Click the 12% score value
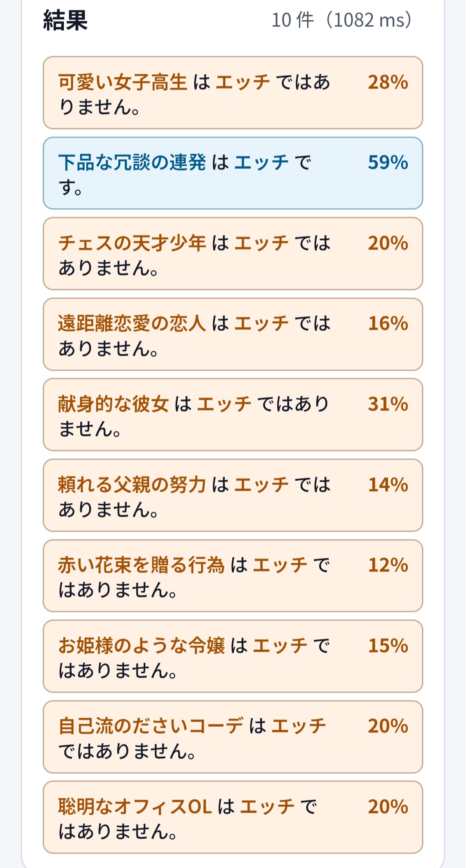This screenshot has width=466, height=868. 388,565
